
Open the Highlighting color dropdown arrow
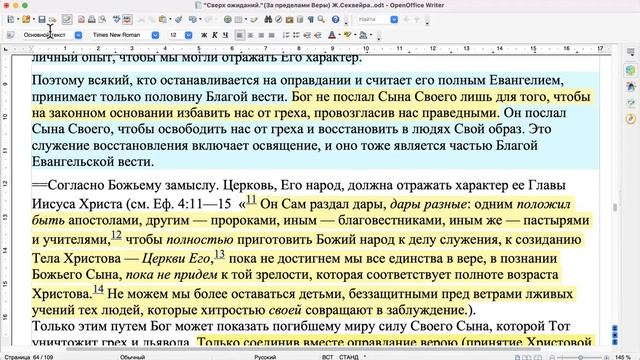355,35
